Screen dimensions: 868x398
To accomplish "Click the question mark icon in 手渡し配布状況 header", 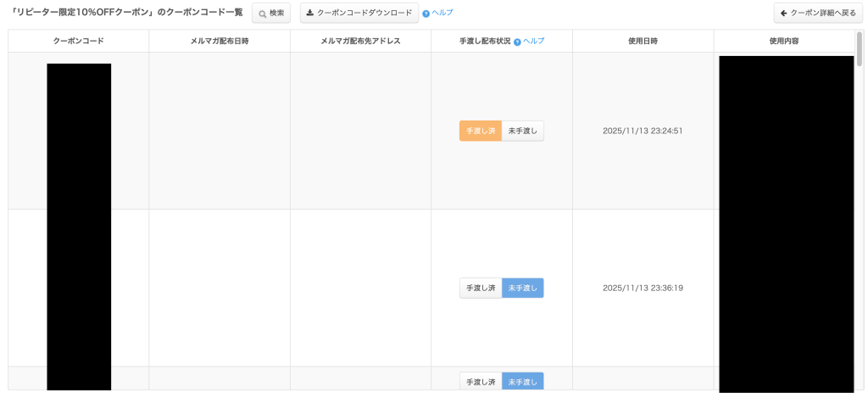I will pos(517,42).
